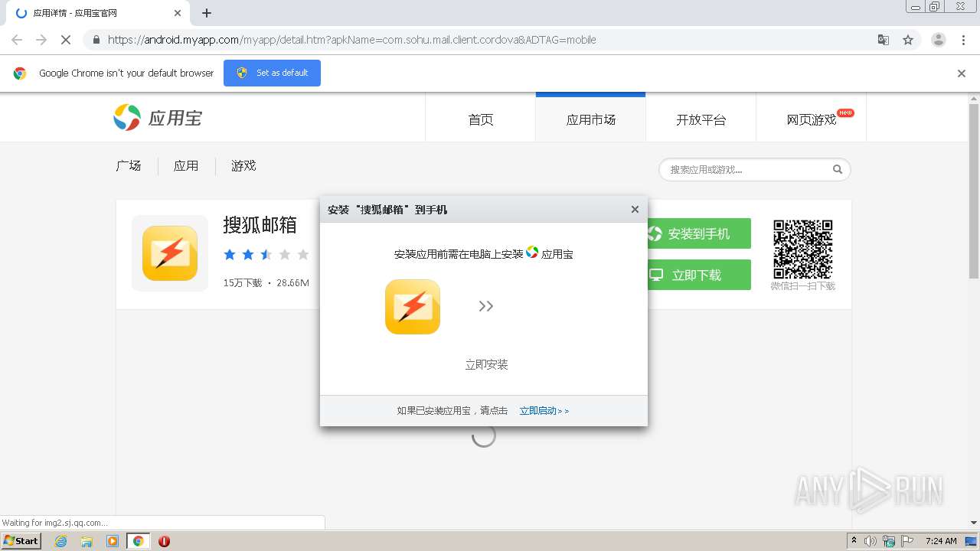Click the address bar URL
Screen dimensions: 980x551
point(351,40)
